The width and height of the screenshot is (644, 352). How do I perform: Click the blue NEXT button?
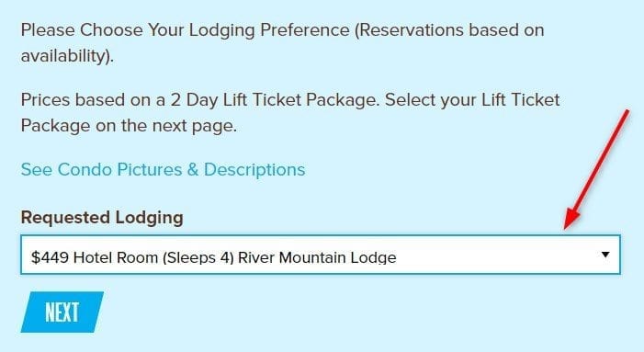[62, 312]
